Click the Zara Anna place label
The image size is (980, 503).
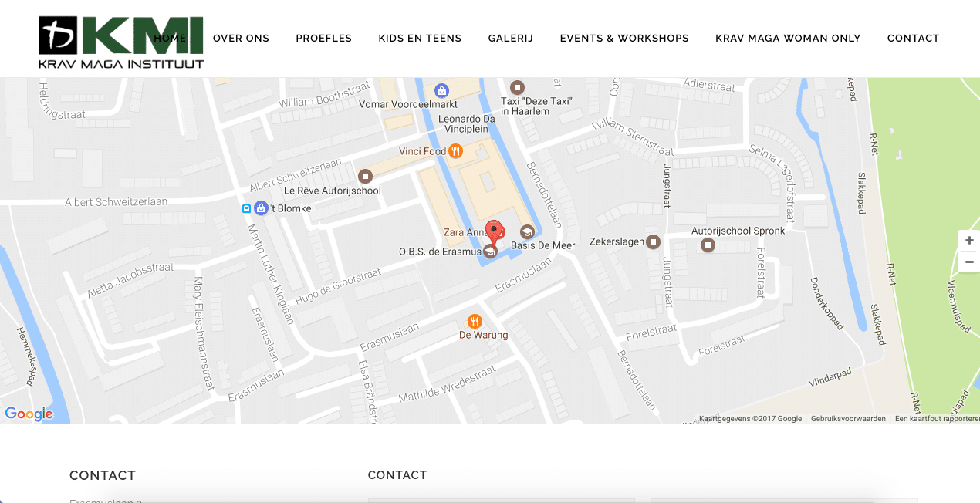coord(465,231)
